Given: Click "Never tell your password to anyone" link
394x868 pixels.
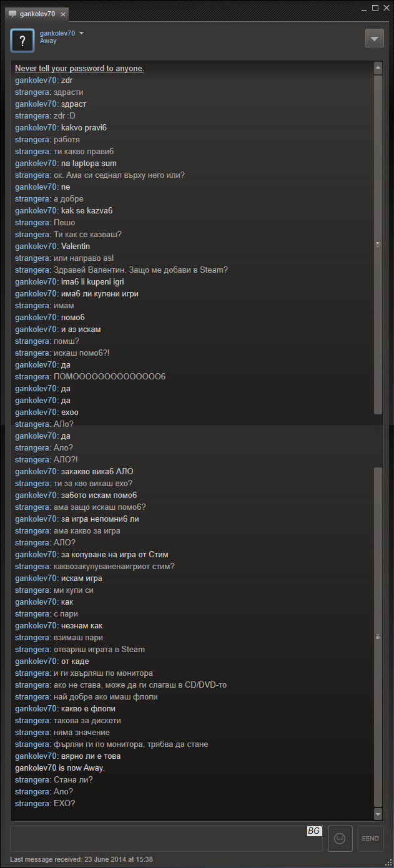Looking at the screenshot, I should pos(79,68).
